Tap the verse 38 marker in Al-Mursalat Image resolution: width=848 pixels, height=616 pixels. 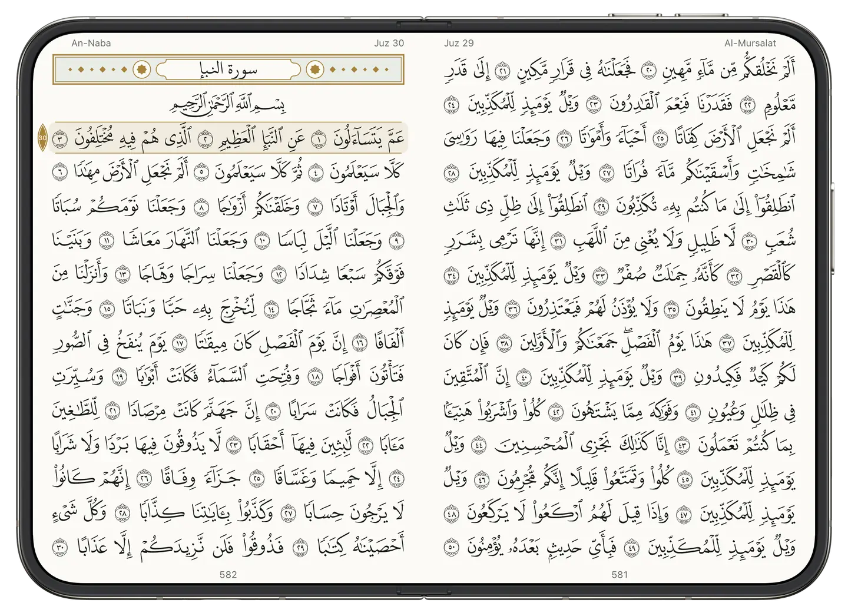[505, 343]
